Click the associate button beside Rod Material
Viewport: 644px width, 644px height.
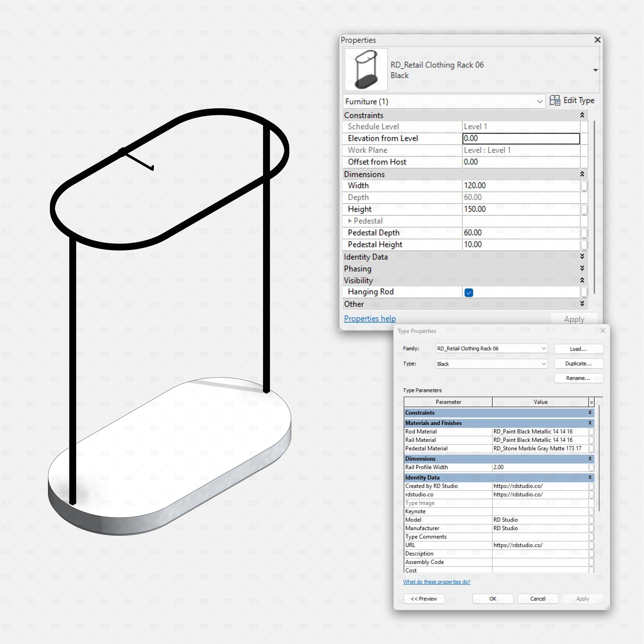click(591, 432)
